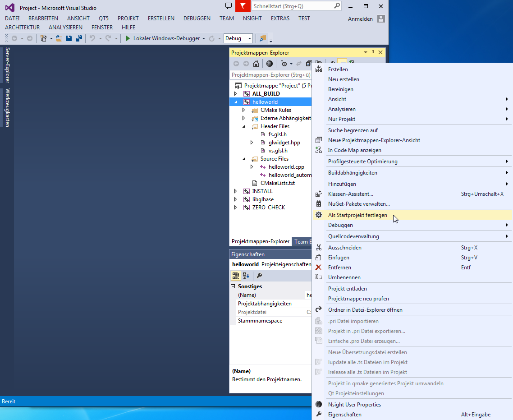Click the Nsight User Properties globe icon
This screenshot has height=420, width=513.
point(319,404)
